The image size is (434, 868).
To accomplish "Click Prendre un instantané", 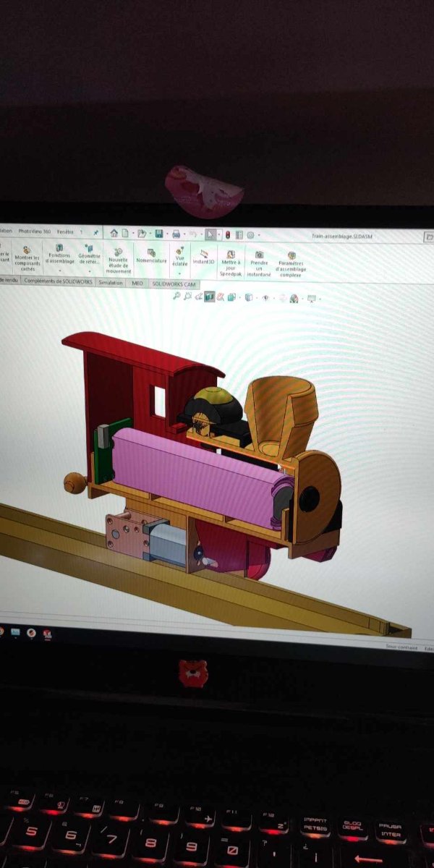I will coord(259,264).
